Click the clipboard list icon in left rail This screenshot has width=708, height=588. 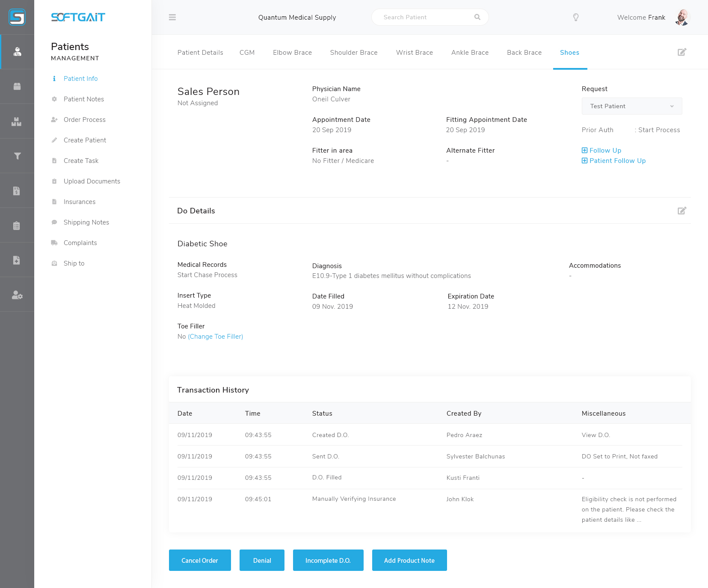click(17, 225)
